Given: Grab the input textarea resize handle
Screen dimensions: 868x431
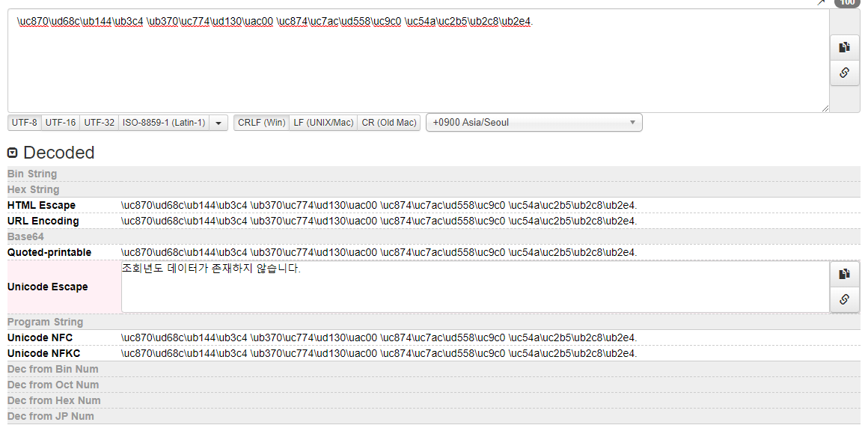Looking at the screenshot, I should coord(825,108).
